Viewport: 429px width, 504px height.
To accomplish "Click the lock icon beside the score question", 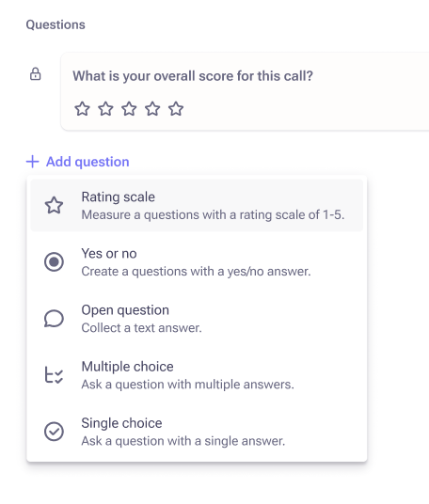I will (36, 74).
